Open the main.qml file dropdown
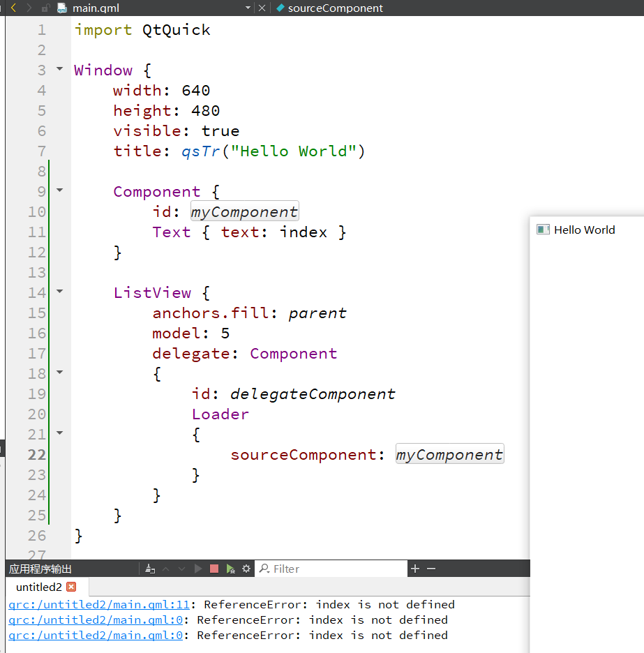Viewport: 644px width, 653px height. (x=248, y=8)
